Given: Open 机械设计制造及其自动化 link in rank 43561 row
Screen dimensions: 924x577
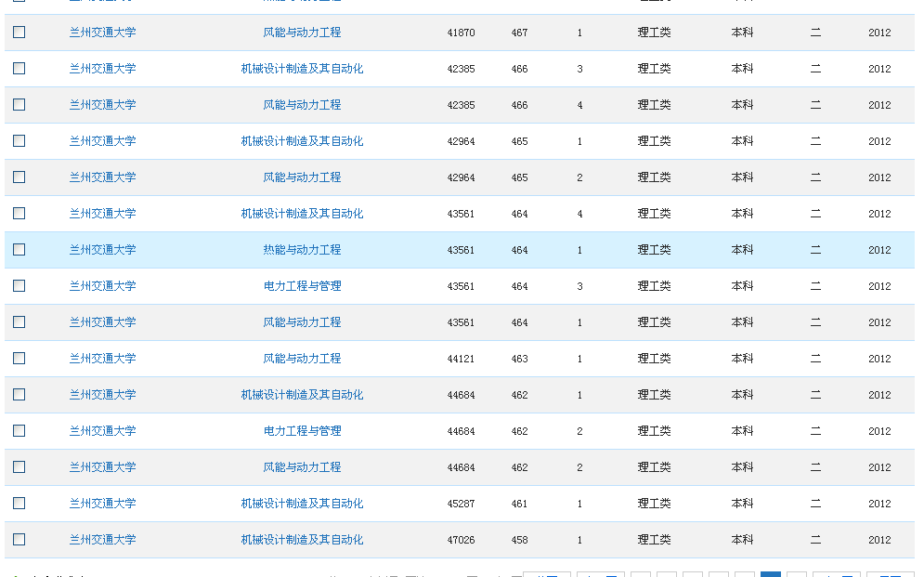Looking at the screenshot, I should point(302,214).
